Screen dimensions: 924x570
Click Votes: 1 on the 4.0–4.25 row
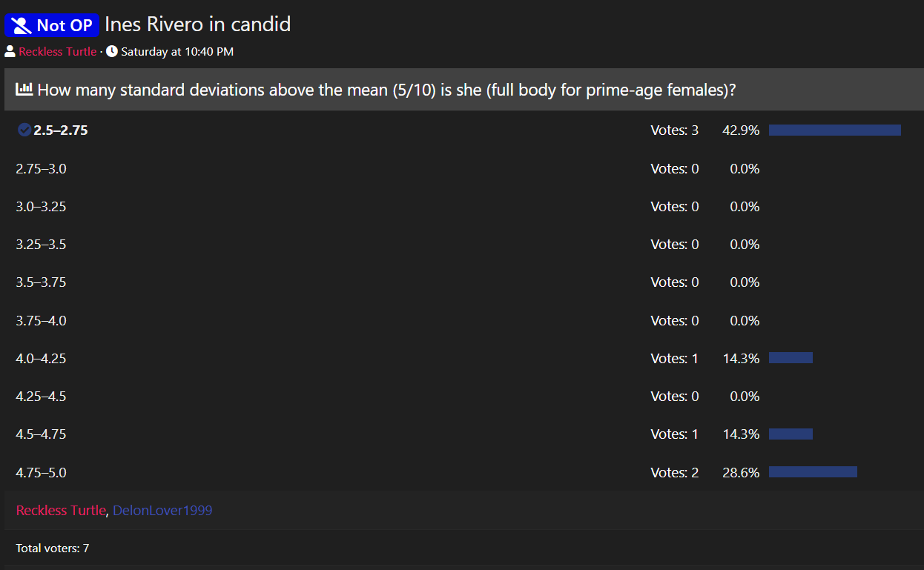(674, 359)
